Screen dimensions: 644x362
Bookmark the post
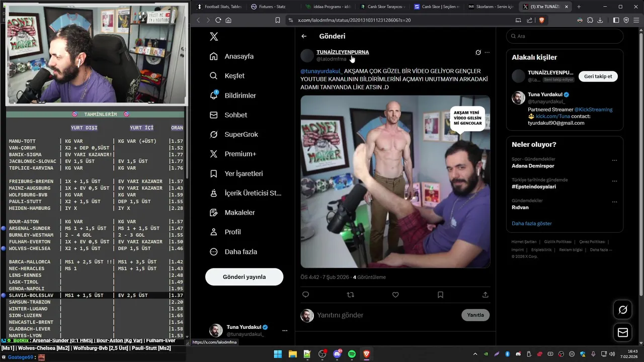tap(440, 295)
